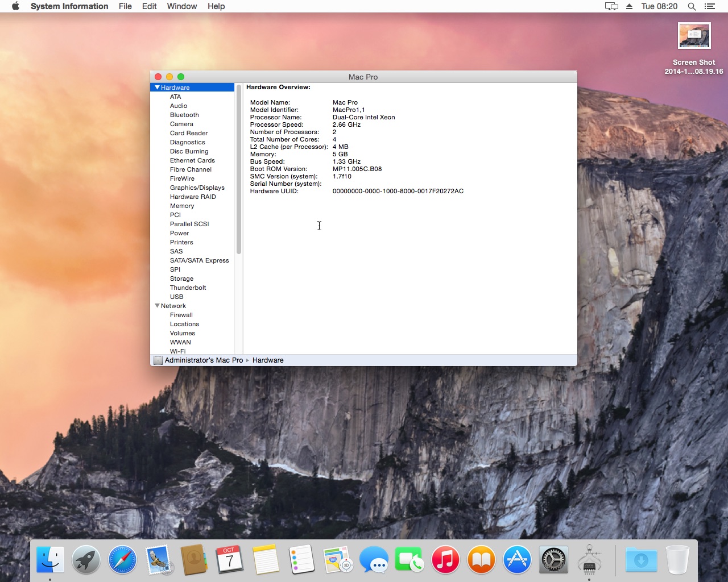Open Notes yellow pad icon
Image resolution: width=728 pixels, height=582 pixels.
pos(266,560)
